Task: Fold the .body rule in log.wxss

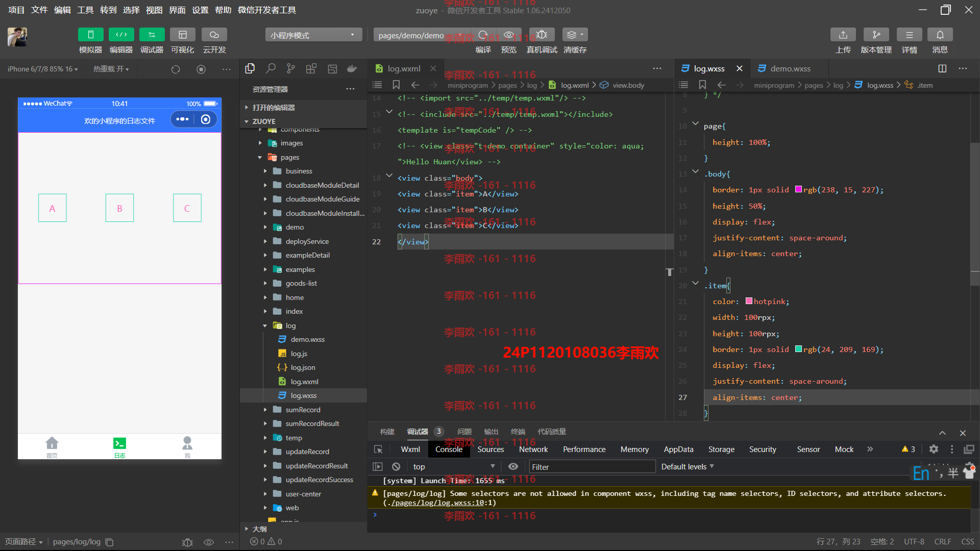Action: click(x=695, y=171)
